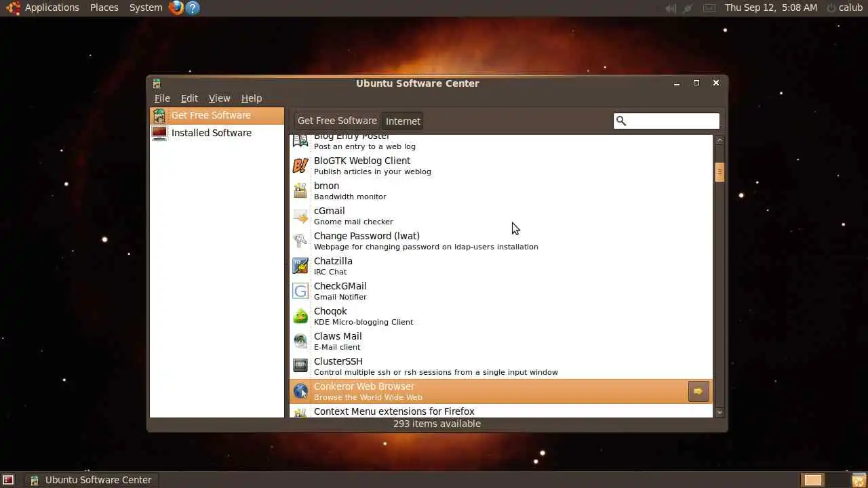Click the Claws Mail icon
The height and width of the screenshot is (488, 868).
tap(300, 341)
